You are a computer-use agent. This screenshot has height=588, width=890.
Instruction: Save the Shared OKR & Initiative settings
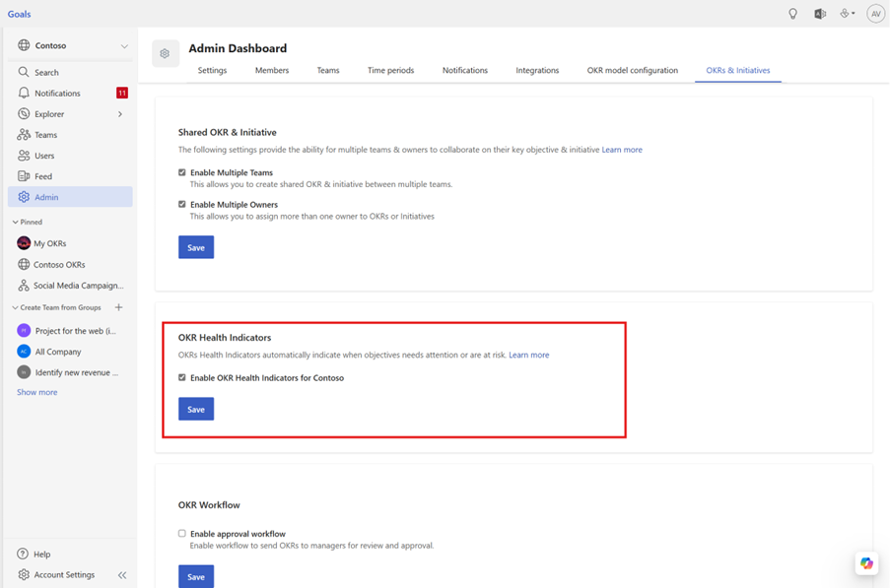tap(196, 247)
